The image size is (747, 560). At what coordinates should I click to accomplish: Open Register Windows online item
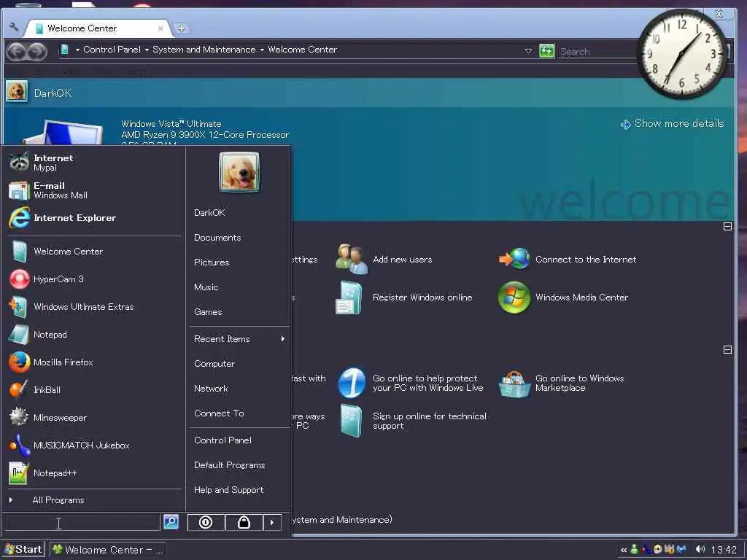pyautogui.click(x=404, y=297)
